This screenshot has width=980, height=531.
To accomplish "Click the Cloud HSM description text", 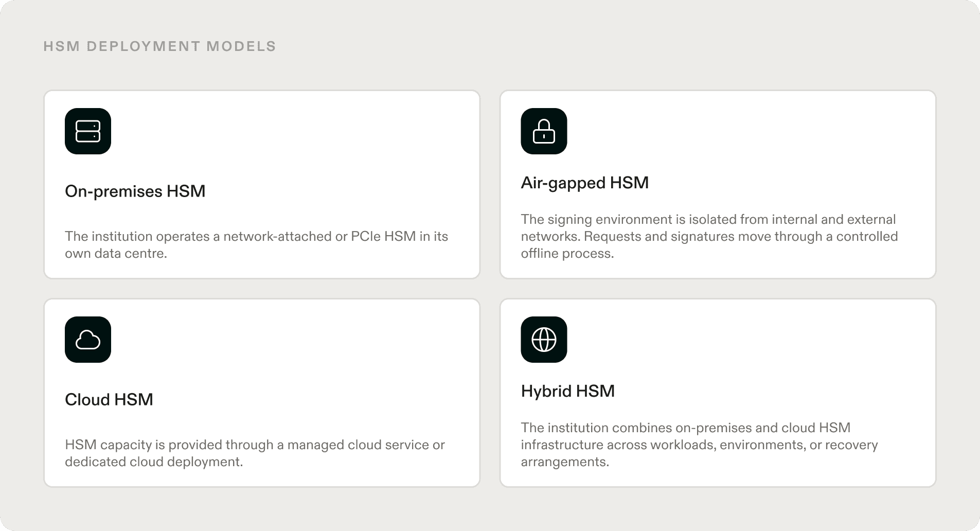I will click(x=255, y=453).
